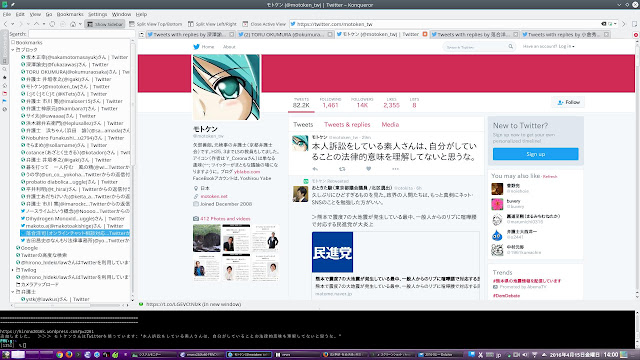Close the active モトケン Twitter tab
Viewport: 640px width, 360px height.
coord(425,34)
